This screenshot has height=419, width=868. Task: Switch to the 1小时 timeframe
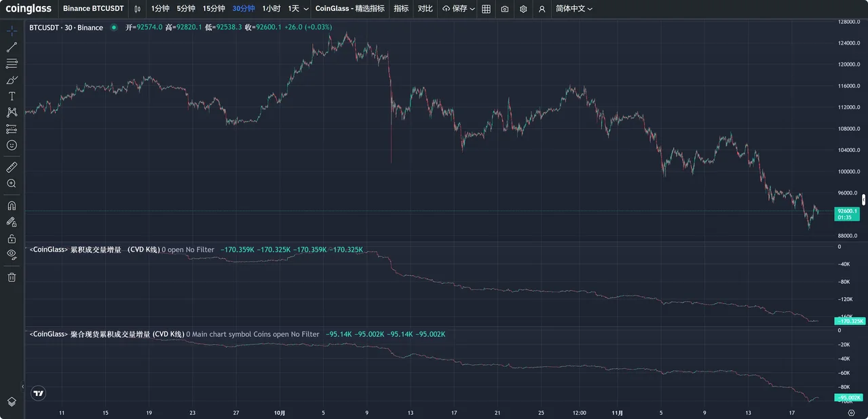[x=271, y=9]
